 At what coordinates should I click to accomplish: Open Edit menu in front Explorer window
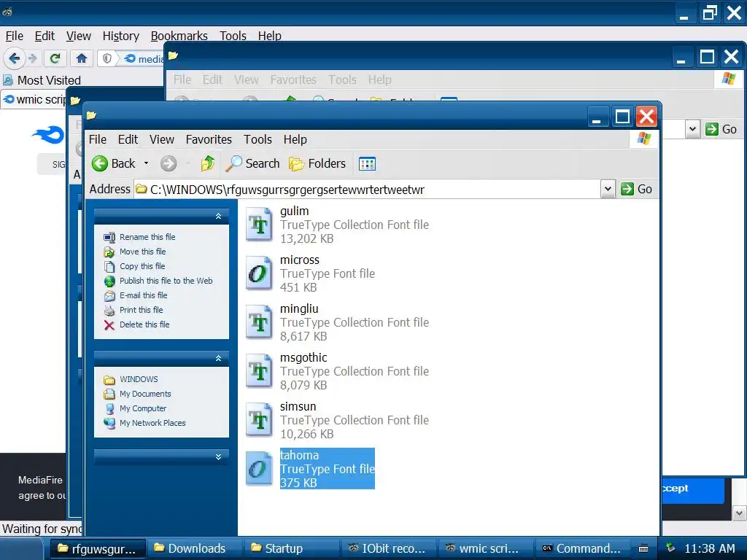[128, 139]
